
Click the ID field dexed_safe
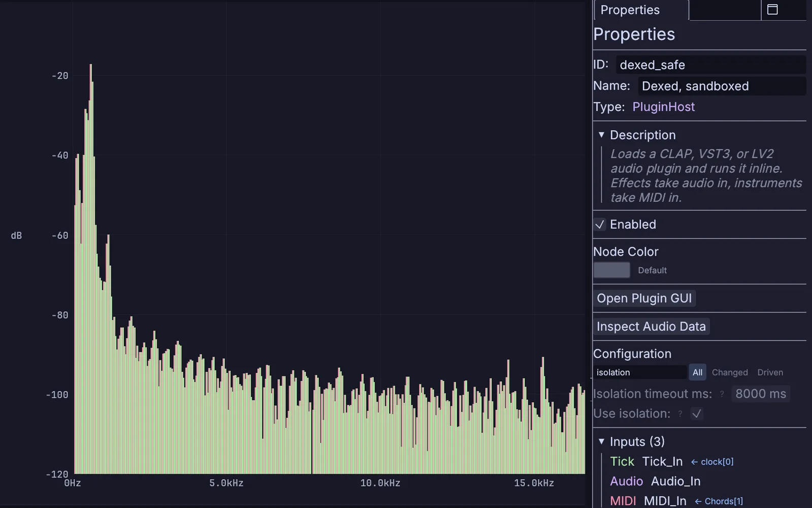pos(710,65)
